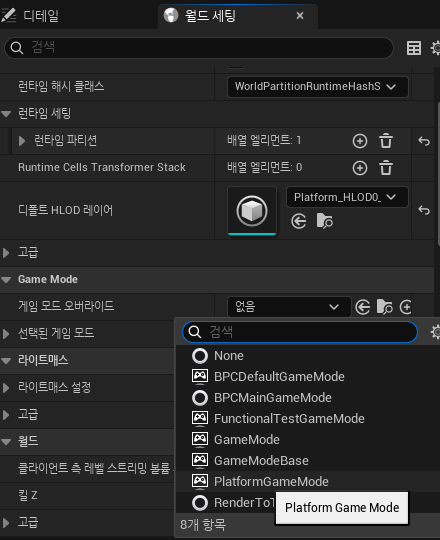Screen dimensions: 440x540
Task: Create new game mode with plus icon
Action: (406, 307)
